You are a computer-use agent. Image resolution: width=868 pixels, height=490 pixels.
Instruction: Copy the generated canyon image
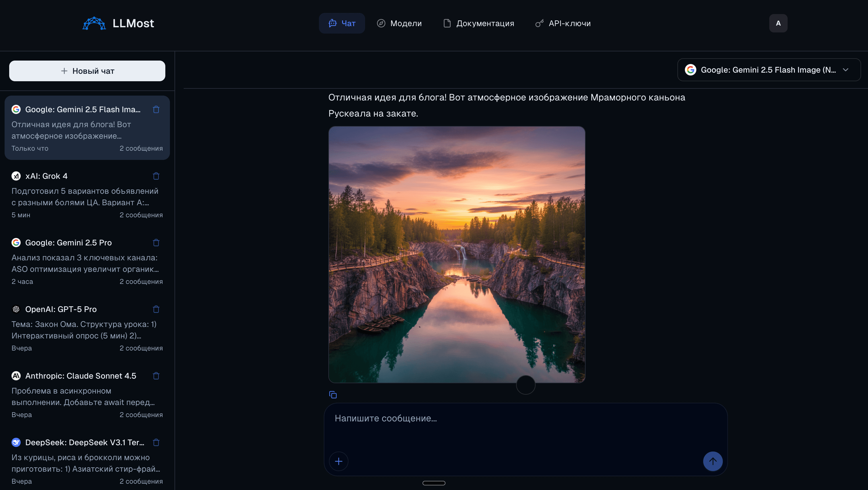333,394
